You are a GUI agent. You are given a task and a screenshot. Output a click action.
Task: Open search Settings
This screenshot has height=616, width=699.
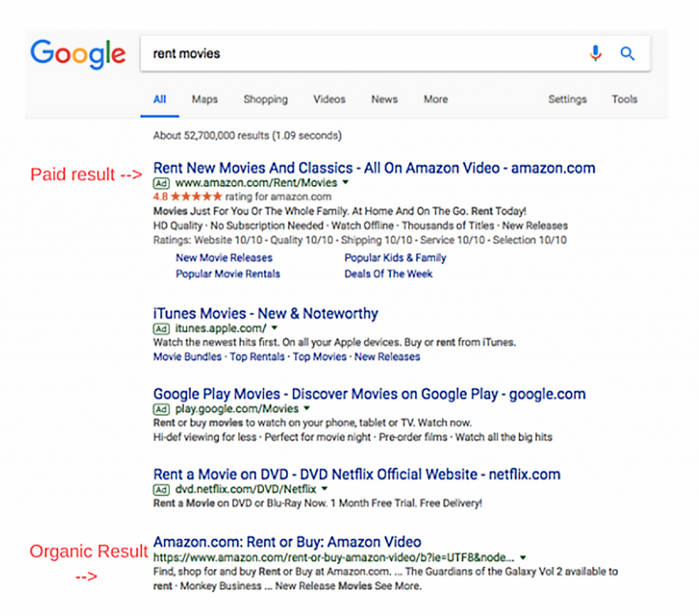coord(567,100)
